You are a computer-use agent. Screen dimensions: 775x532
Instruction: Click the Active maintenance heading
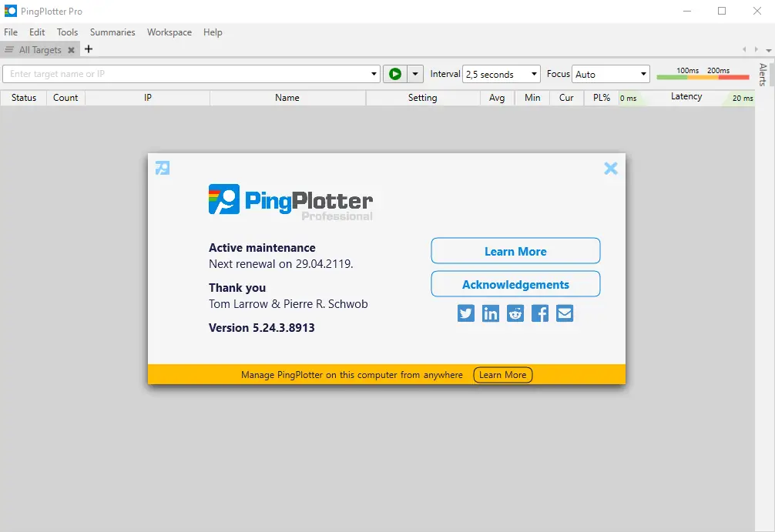262,248
